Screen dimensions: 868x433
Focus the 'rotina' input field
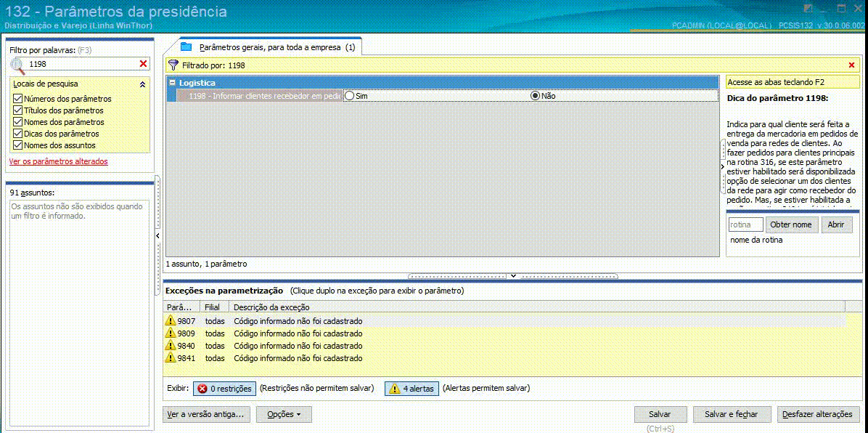click(x=745, y=224)
